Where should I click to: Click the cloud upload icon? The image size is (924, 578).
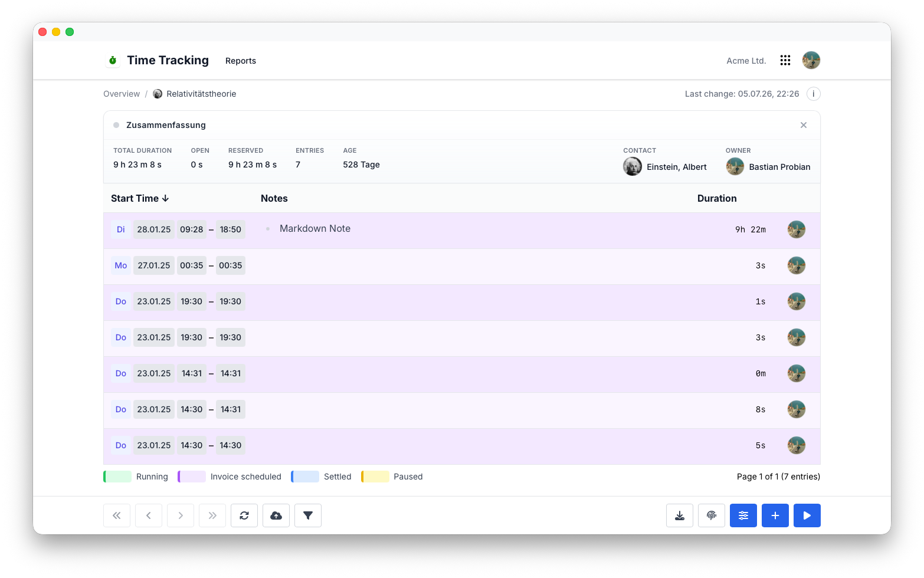tap(276, 515)
